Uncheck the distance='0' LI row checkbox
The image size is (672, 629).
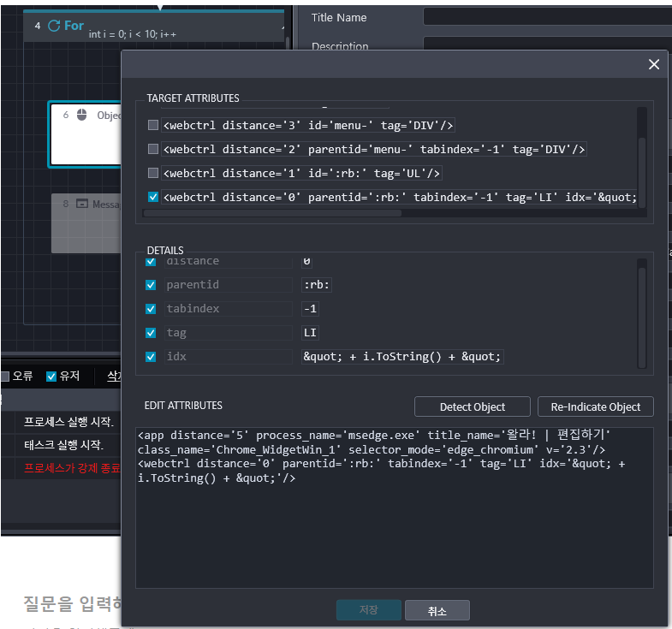coord(153,197)
